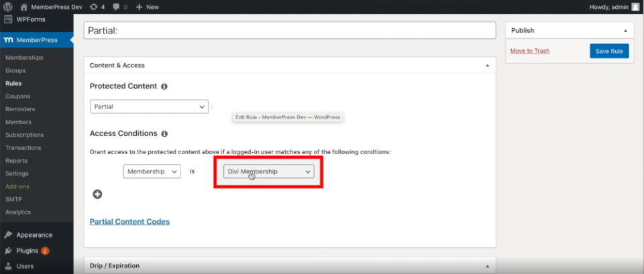Screen dimensions: 644x274
Task: Click the Save Rule button
Action: (x=609, y=51)
